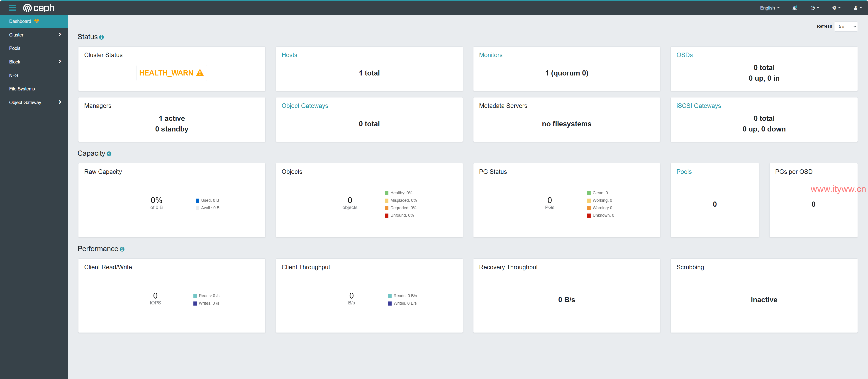Open the Monitors card link
This screenshot has height=379, width=868.
tap(491, 55)
